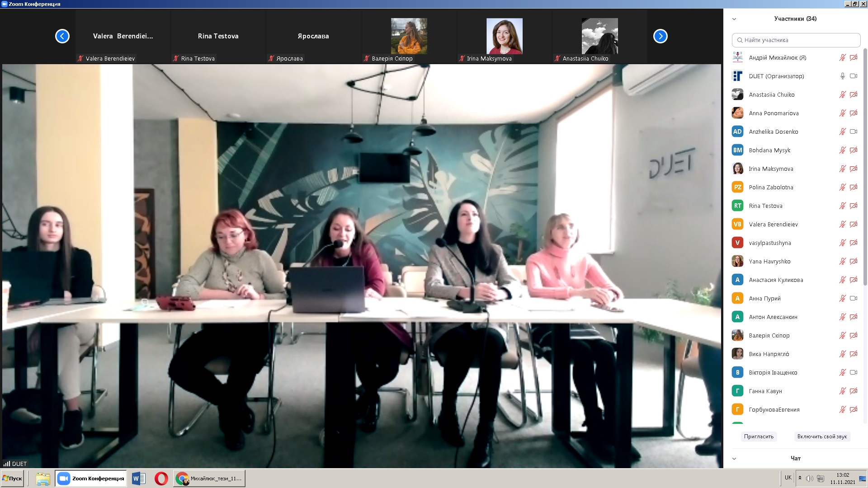
Task: Click Анна Пурий's video camera icon
Action: click(x=854, y=298)
